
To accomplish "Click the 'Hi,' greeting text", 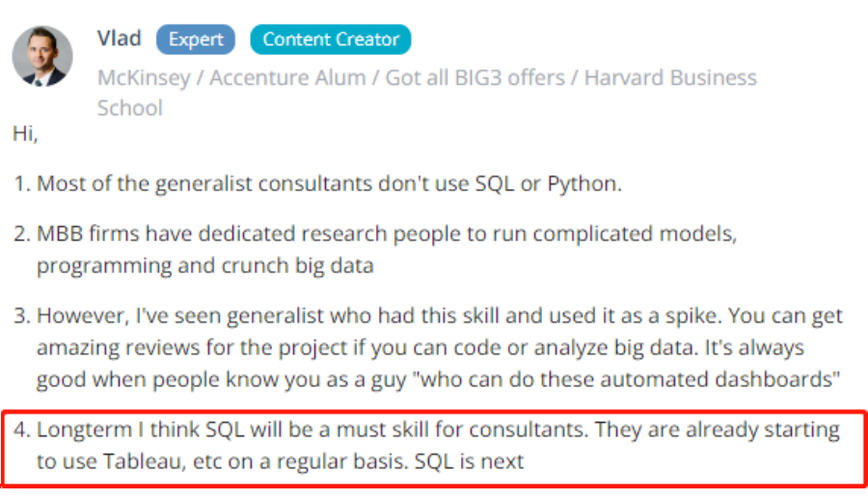I will (x=24, y=134).
